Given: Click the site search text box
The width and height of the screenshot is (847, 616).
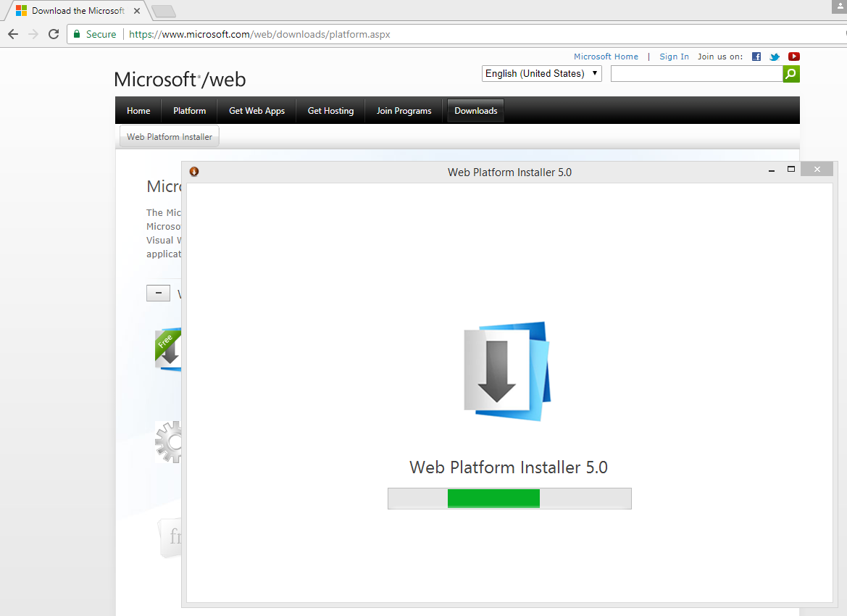Looking at the screenshot, I should [x=696, y=73].
